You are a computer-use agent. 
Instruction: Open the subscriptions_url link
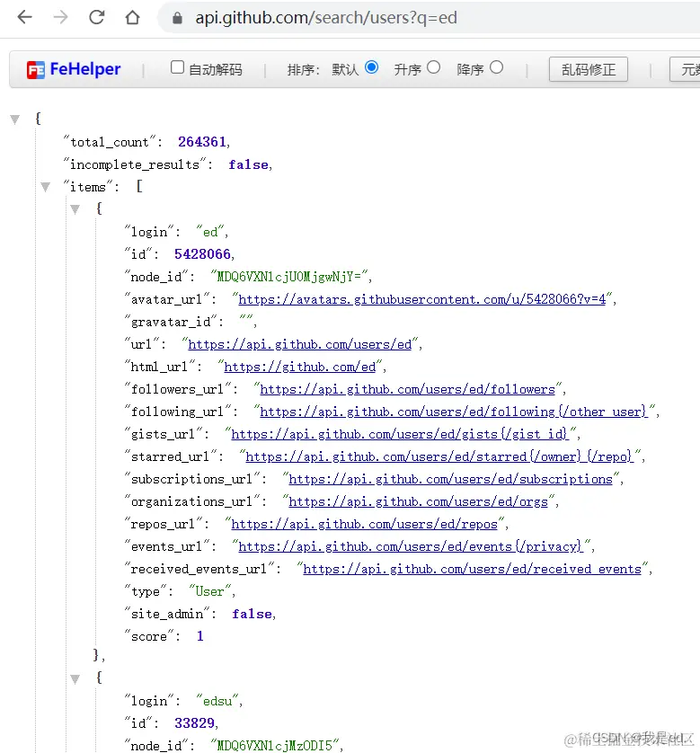point(451,479)
